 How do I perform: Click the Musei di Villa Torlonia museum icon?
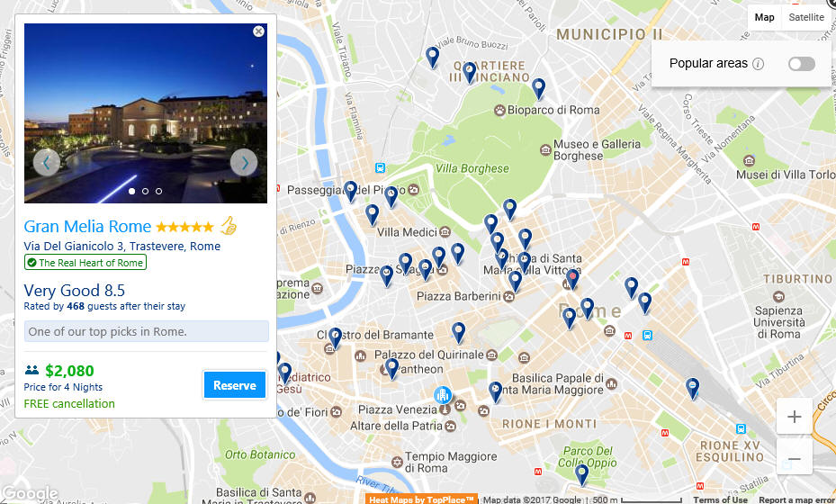click(749, 160)
